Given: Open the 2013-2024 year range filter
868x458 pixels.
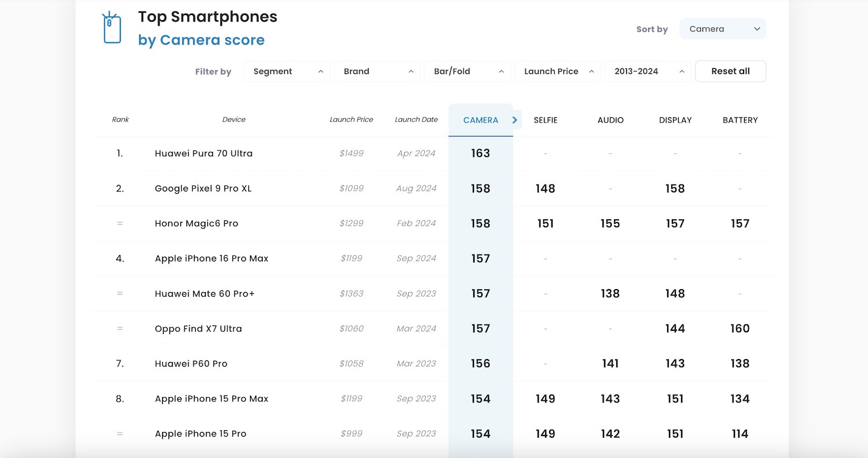Looking at the screenshot, I should click(648, 71).
